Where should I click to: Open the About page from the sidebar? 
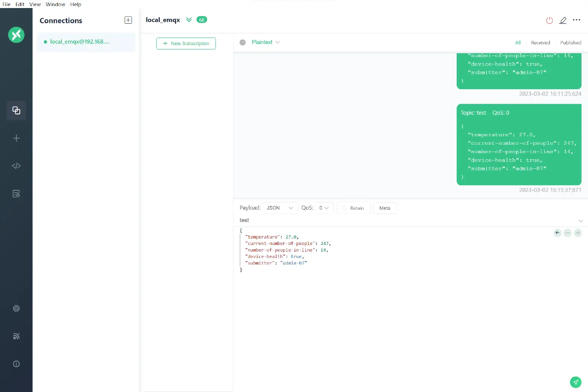pos(16,364)
